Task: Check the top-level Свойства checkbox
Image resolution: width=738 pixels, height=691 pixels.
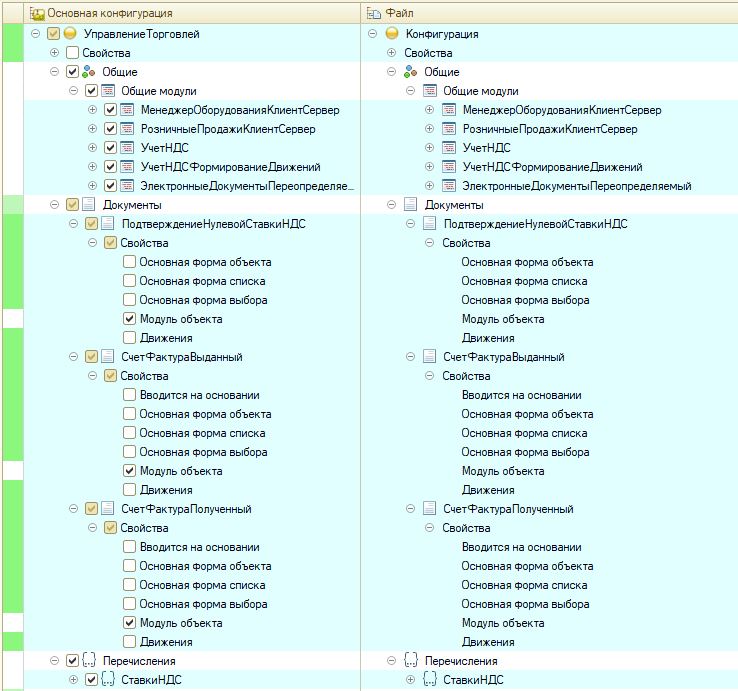Action: 72,52
